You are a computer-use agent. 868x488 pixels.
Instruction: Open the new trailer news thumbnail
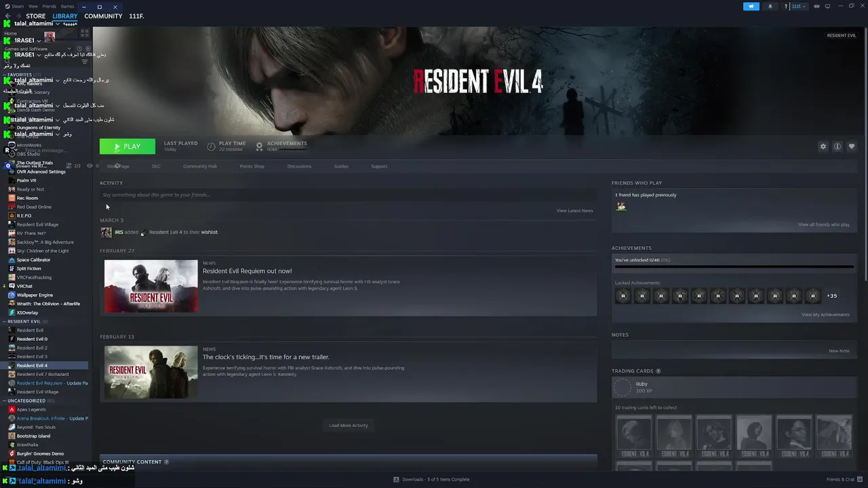coord(151,372)
